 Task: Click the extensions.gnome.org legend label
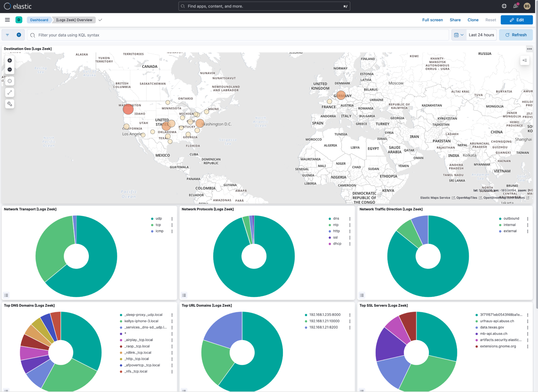(498, 346)
